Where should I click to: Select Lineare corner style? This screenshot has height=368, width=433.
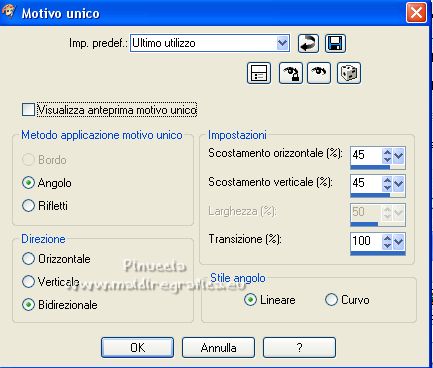tap(250, 300)
